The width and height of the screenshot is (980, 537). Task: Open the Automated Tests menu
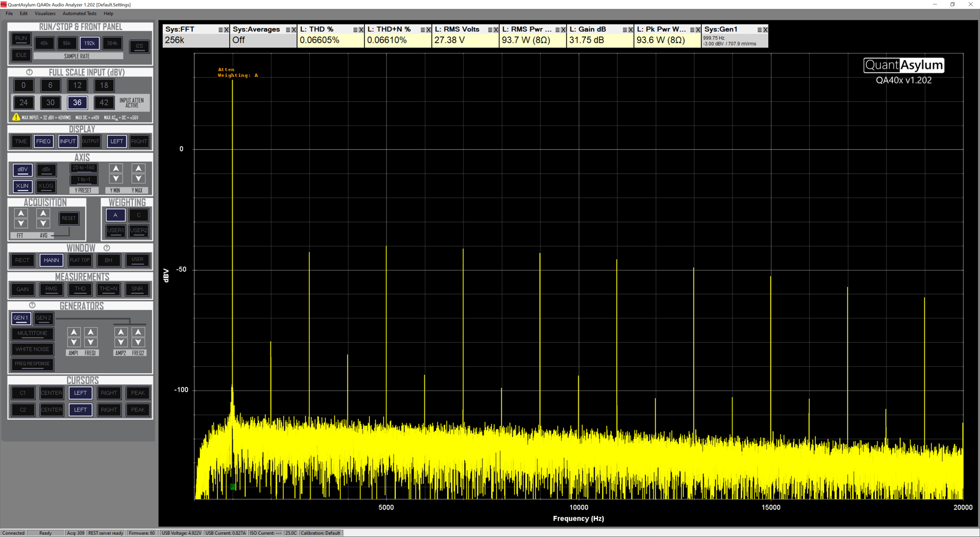tap(79, 14)
